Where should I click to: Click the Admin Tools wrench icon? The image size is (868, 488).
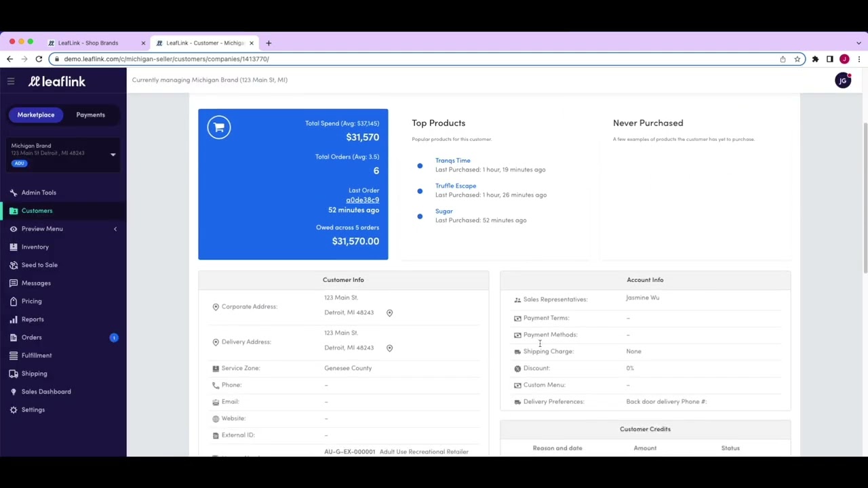pos(14,192)
